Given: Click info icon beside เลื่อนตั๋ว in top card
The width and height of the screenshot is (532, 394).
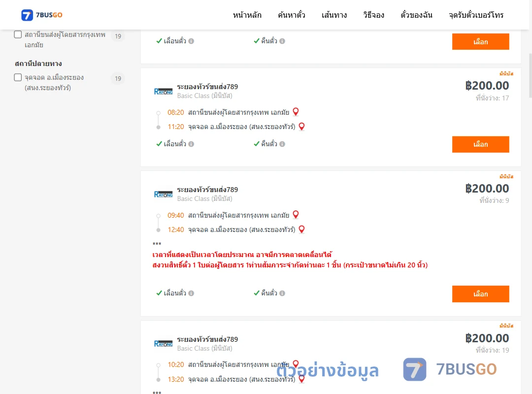Looking at the screenshot, I should click(x=191, y=41).
